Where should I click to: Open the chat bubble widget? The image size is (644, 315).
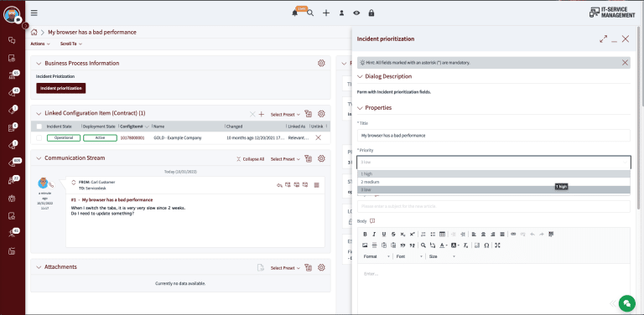point(626,303)
